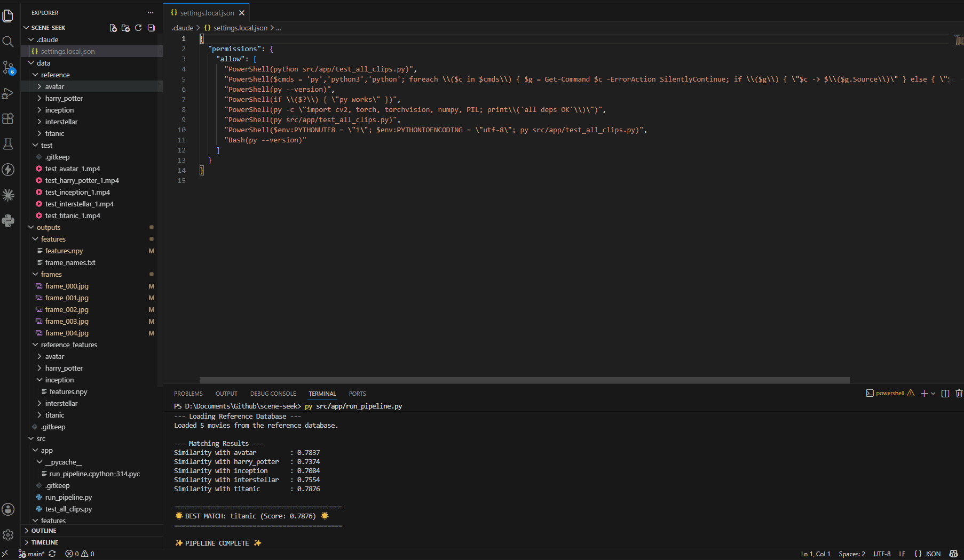Select the TERMINAL panel tab
This screenshot has width=964, height=560.
pos(322,394)
